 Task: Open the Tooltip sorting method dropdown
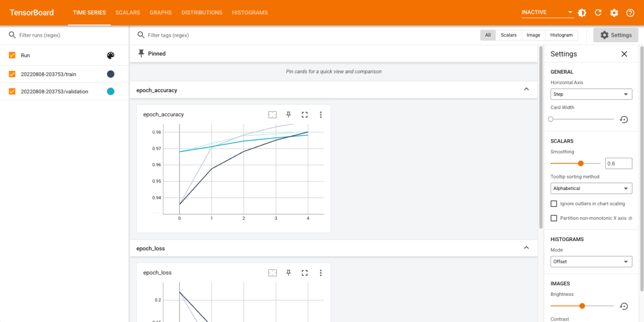pos(591,188)
